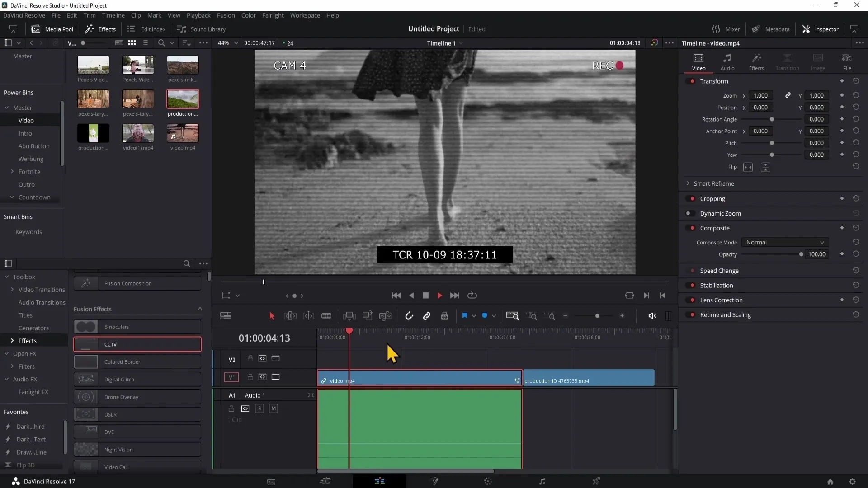Toggle the solo button on Audio 1 track
Viewport: 868px width, 488px height.
pos(259,409)
